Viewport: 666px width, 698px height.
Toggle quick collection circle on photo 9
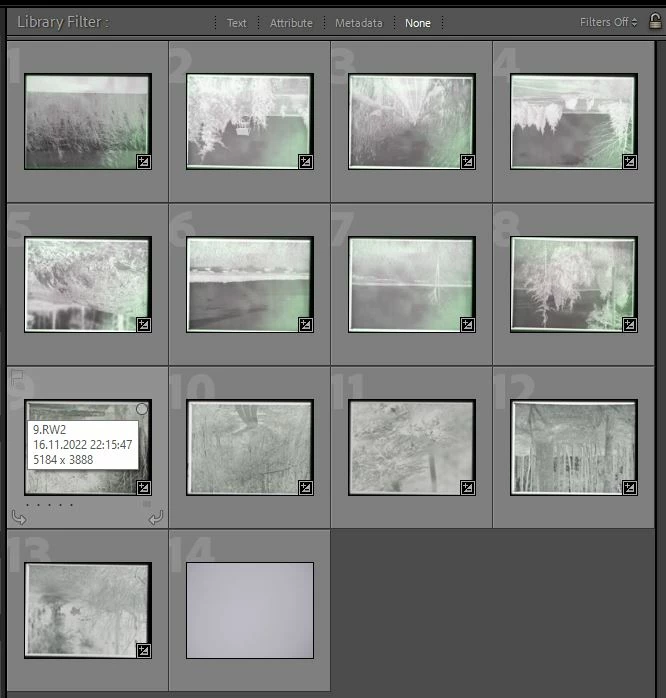tap(142, 409)
